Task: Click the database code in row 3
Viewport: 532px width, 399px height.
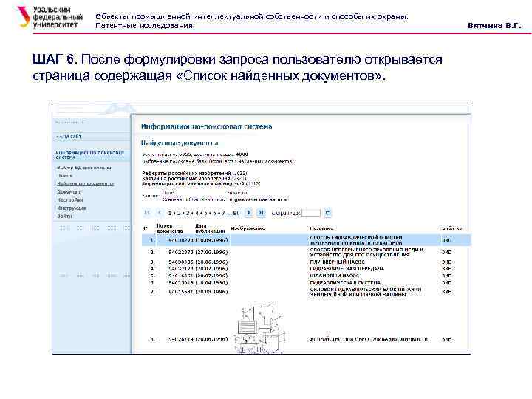Action: pos(446,262)
